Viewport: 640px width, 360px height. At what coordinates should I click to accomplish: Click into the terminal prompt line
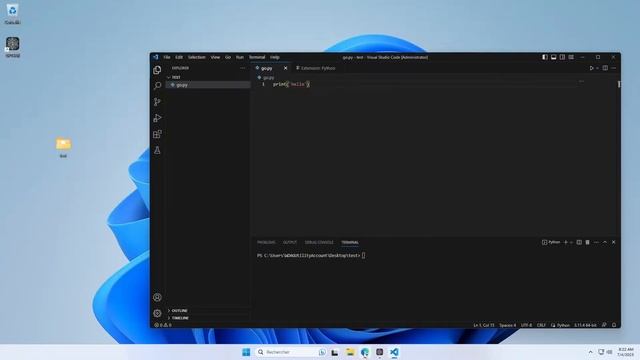point(311,256)
